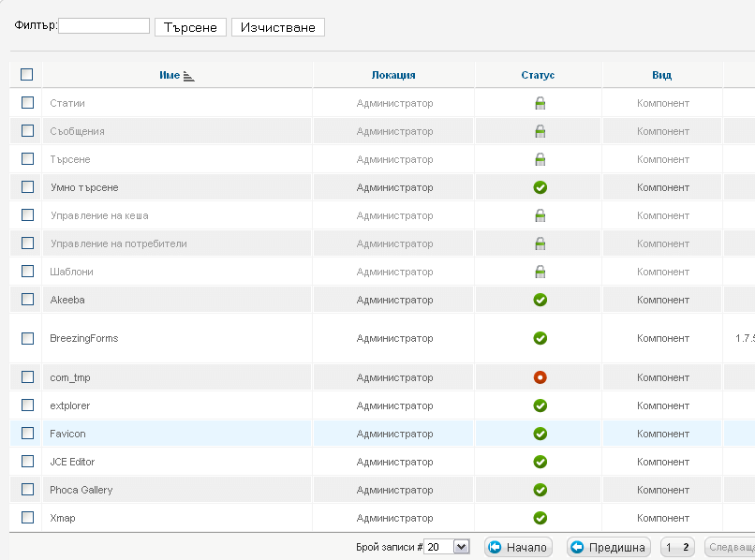The height and width of the screenshot is (560, 755).
Task: Select pagination page 2
Action: [x=686, y=548]
